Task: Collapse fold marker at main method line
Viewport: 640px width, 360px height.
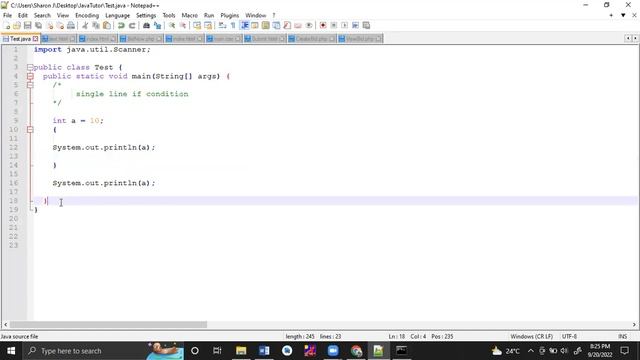Action: pos(30,76)
